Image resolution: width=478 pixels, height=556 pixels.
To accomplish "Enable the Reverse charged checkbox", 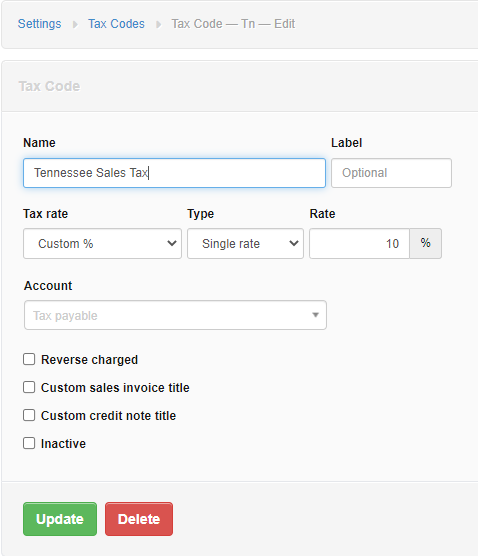I will click(29, 359).
